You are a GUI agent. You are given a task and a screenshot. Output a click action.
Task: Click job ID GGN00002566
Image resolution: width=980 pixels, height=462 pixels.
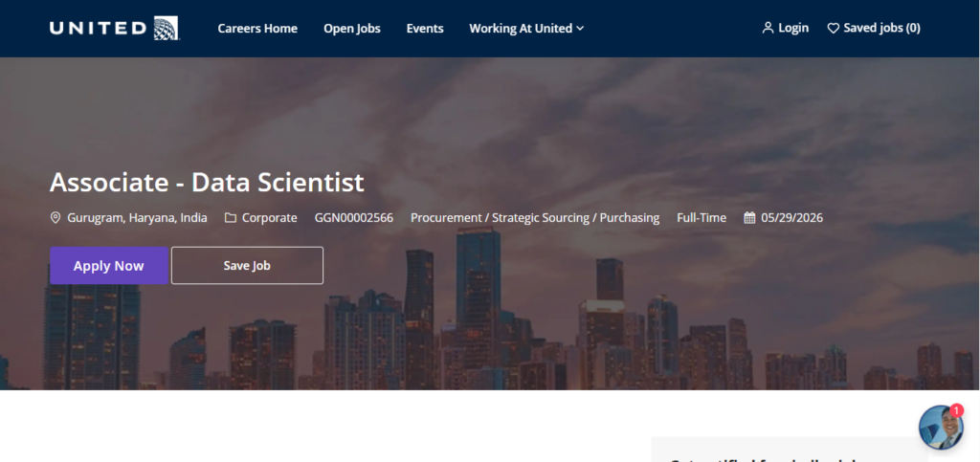[354, 218]
